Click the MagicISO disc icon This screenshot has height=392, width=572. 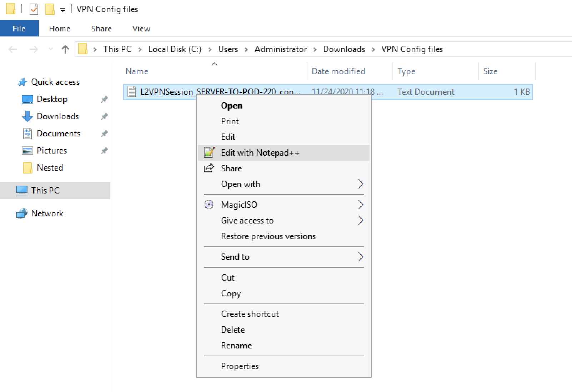[x=209, y=205]
